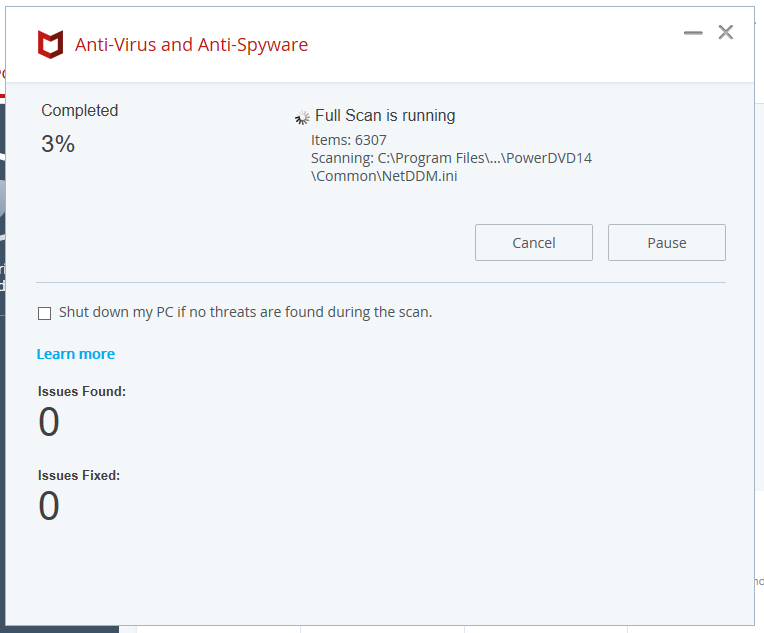Viewport: 764px width, 633px height.
Task: Click the spinning scan progress indicator
Action: (302, 117)
